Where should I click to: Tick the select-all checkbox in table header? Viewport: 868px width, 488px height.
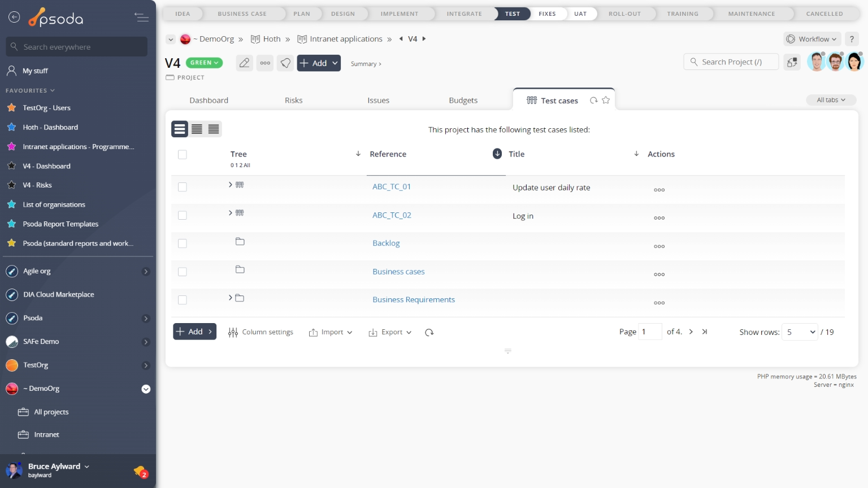pos(183,154)
